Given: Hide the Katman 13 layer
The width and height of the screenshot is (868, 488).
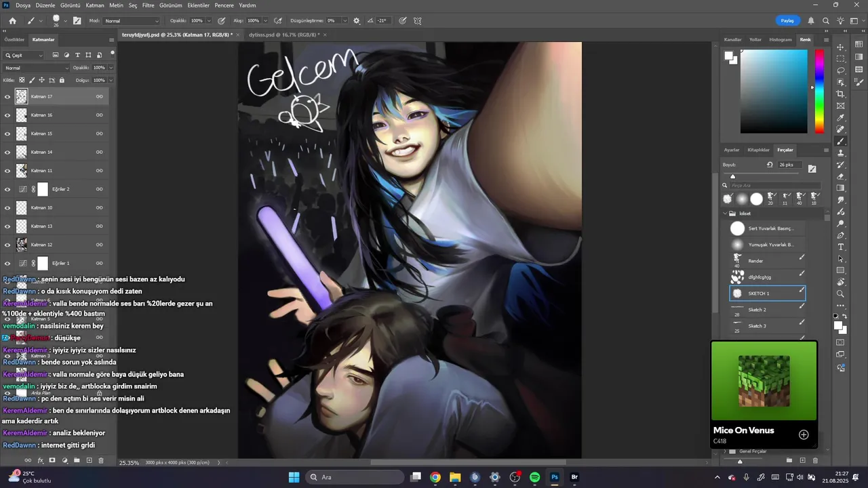Looking at the screenshot, I should 7,226.
